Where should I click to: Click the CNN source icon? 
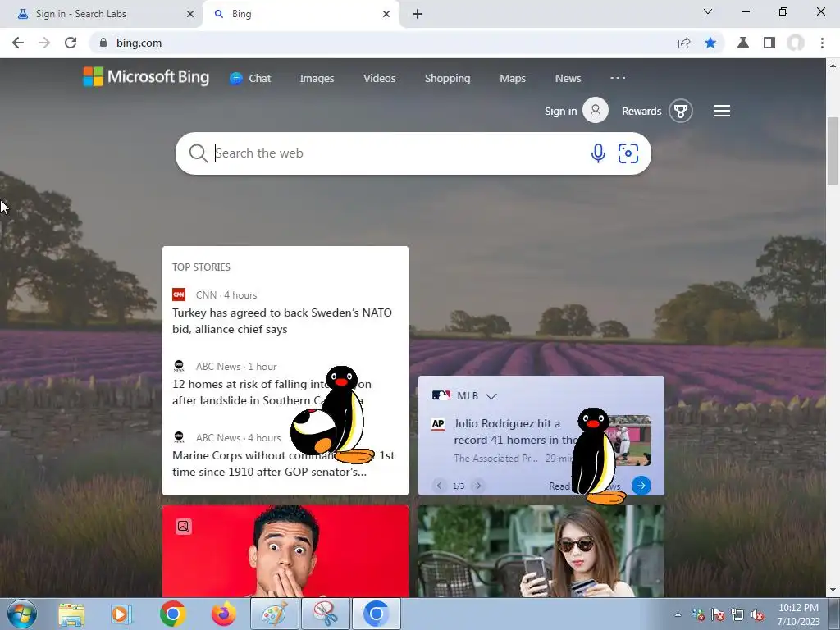[x=179, y=294]
